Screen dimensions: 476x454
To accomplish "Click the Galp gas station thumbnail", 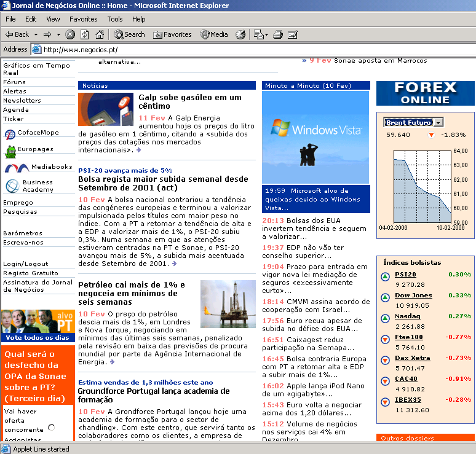I will (106, 109).
